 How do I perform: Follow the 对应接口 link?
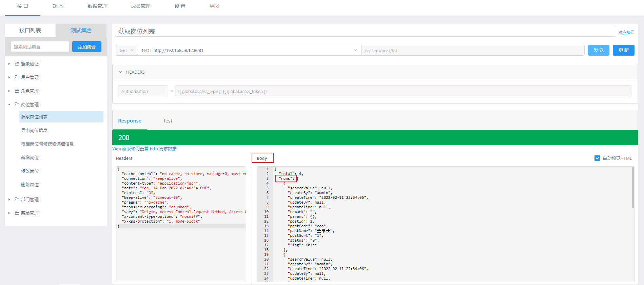pos(626,33)
